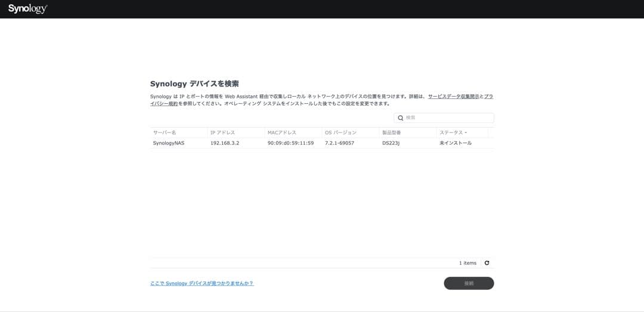
Task: Focus the 検索 search input field
Action: (444, 118)
